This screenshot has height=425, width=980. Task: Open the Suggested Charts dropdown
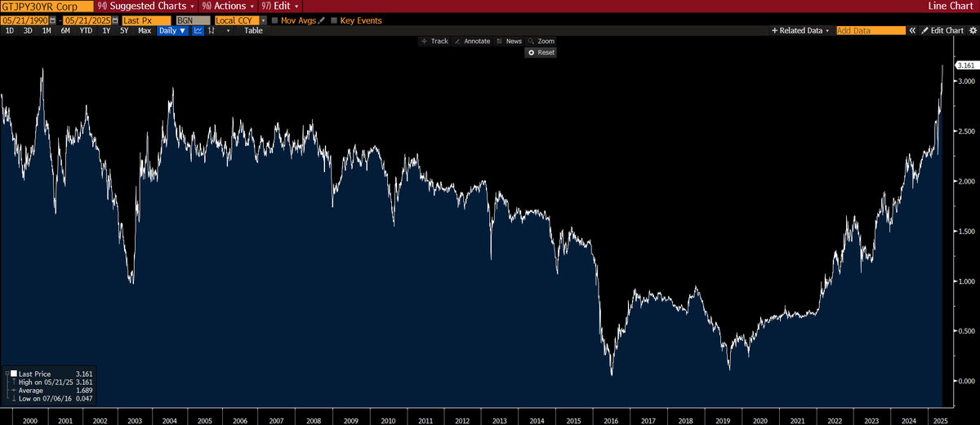146,6
